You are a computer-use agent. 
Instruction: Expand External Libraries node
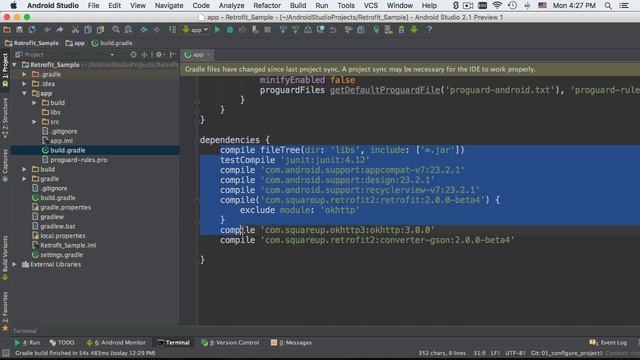point(15,264)
